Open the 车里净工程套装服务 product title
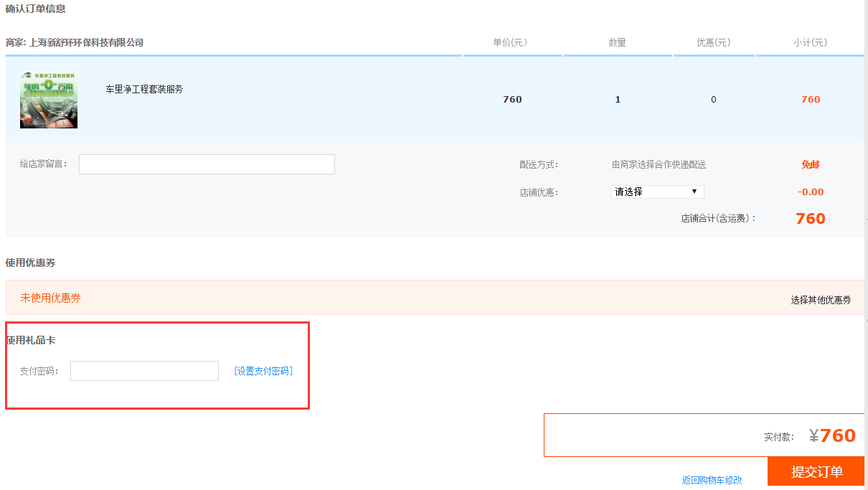868x490 pixels. click(144, 90)
